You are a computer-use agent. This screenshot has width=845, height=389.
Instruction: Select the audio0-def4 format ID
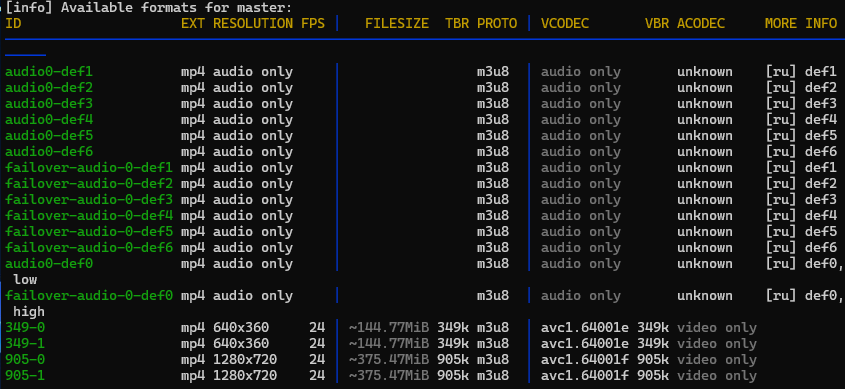(x=49, y=120)
